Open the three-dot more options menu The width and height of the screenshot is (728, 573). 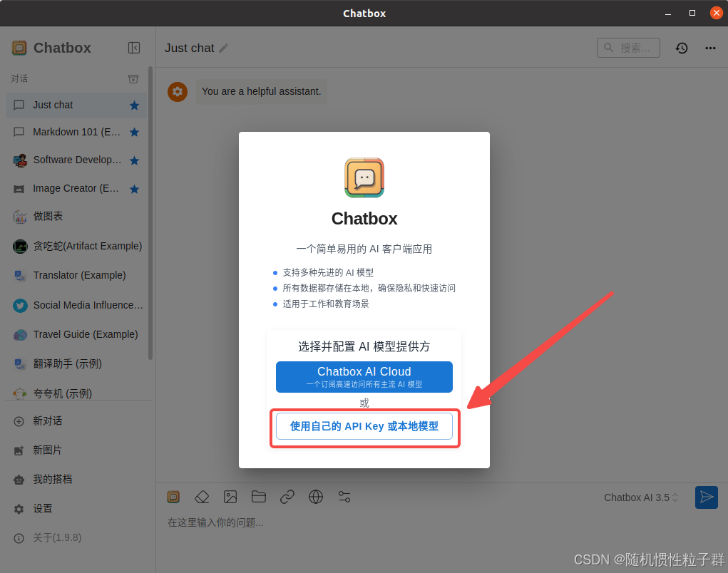click(710, 48)
